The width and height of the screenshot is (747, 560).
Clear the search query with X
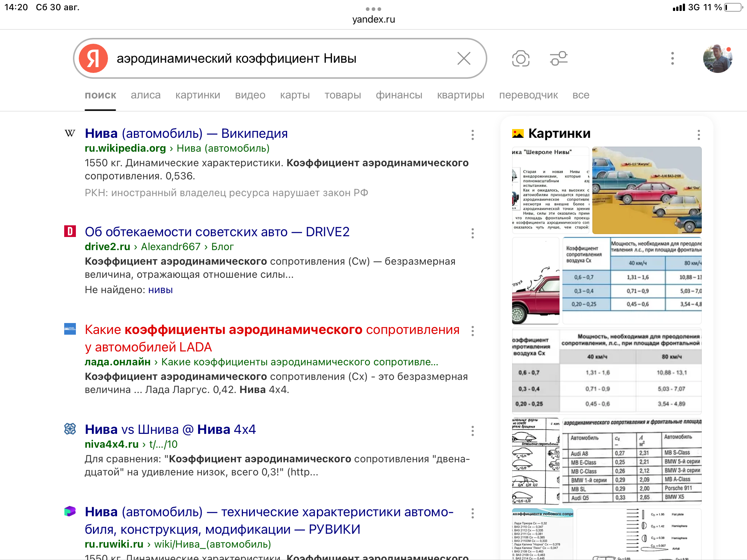(x=464, y=58)
